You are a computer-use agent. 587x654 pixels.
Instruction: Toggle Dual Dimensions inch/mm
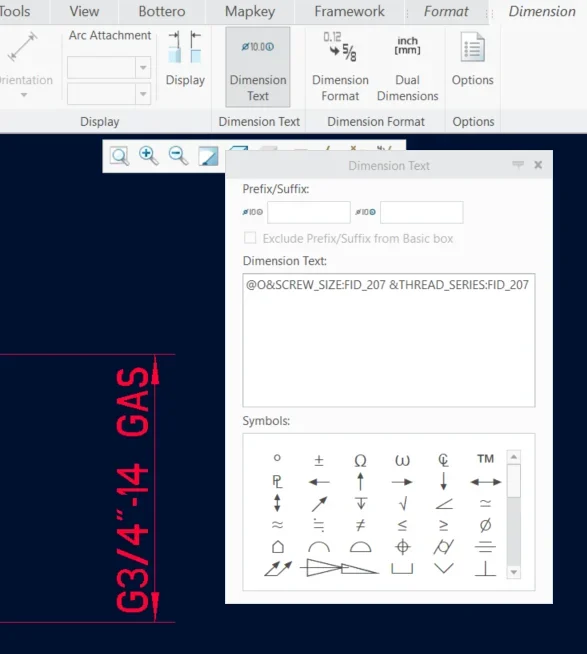pyautogui.click(x=407, y=67)
